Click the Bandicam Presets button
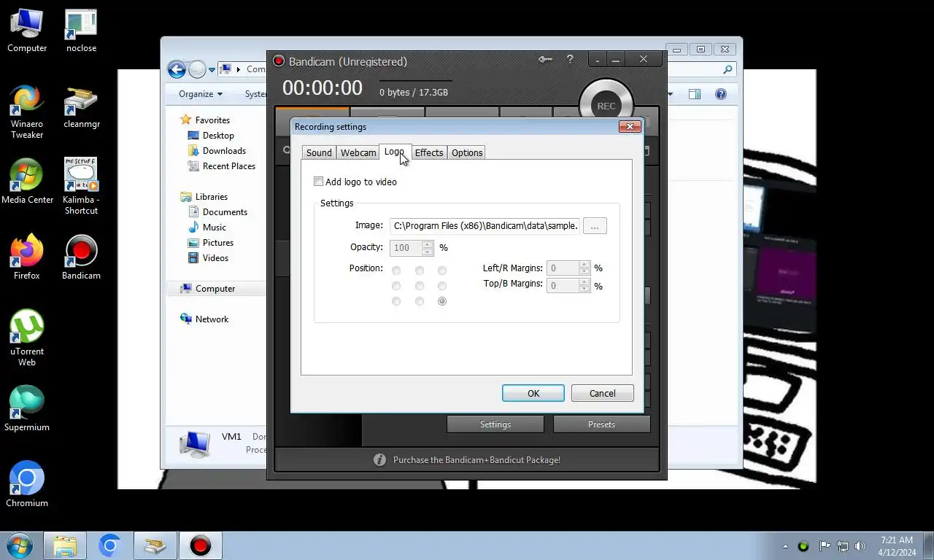 [601, 424]
